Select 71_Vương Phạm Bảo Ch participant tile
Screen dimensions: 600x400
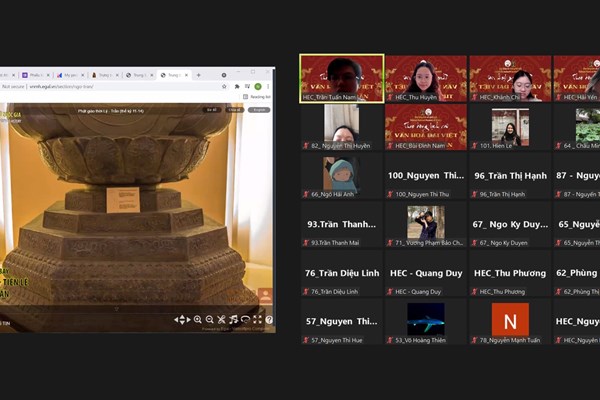(x=426, y=224)
